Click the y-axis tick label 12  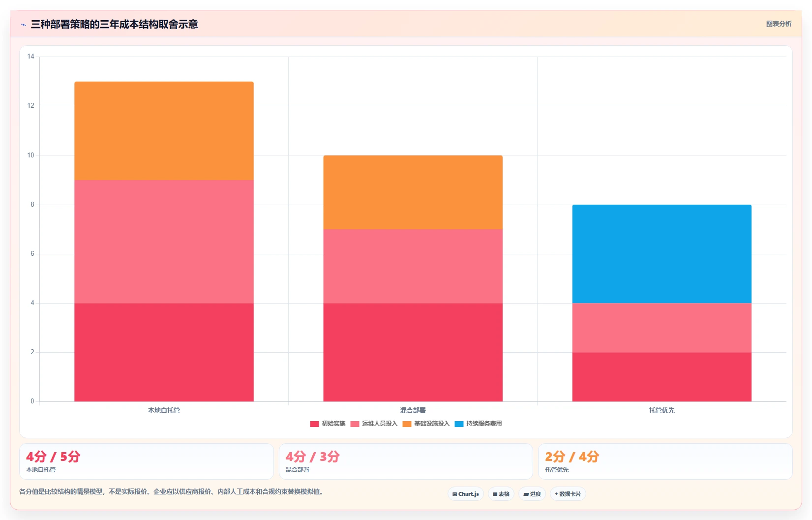click(x=31, y=106)
